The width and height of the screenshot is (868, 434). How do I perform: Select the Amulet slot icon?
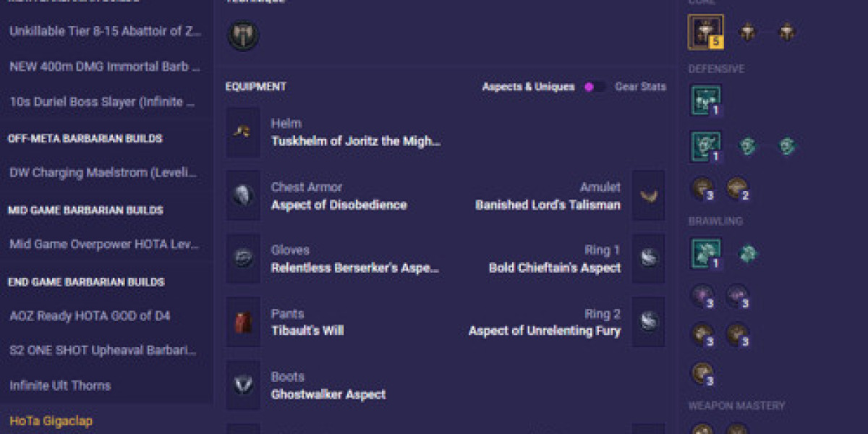click(648, 195)
